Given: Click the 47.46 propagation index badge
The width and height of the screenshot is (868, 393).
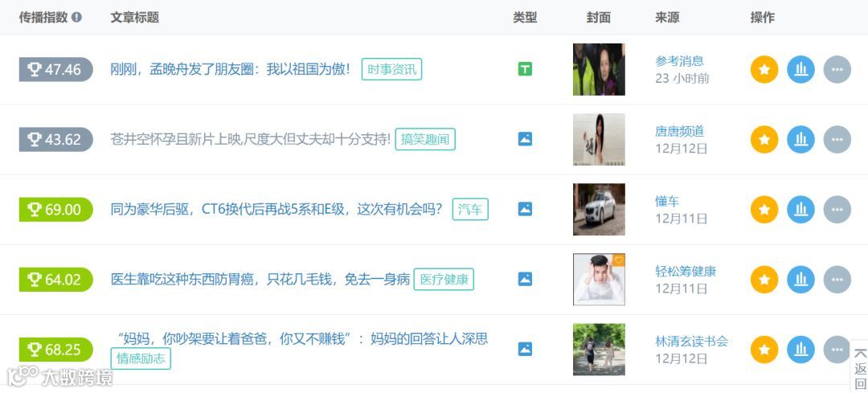Looking at the screenshot, I should 56,70.
